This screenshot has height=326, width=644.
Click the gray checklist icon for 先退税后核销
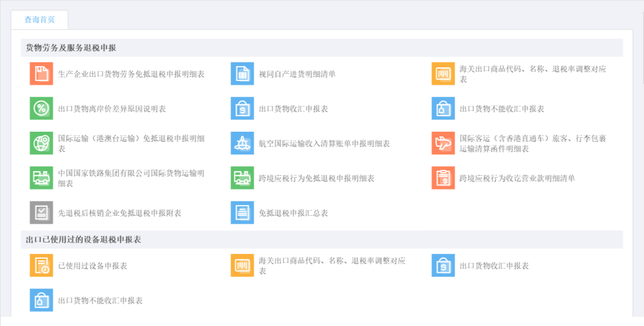(x=41, y=213)
